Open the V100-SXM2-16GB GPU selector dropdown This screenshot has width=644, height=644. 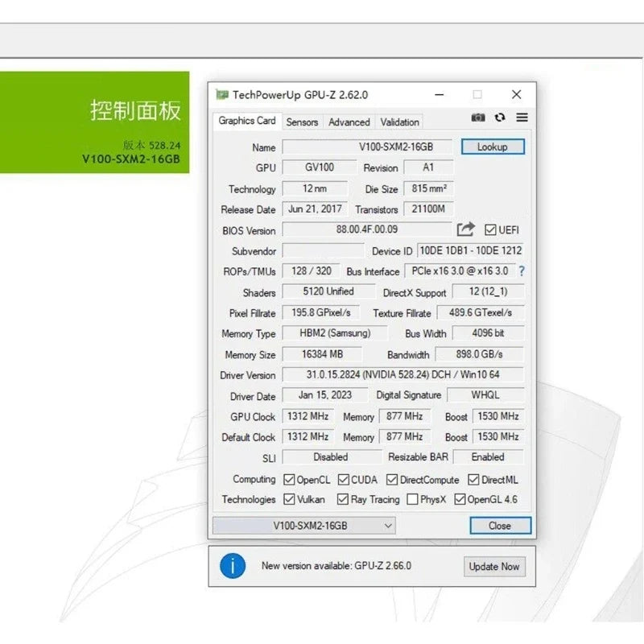click(304, 526)
